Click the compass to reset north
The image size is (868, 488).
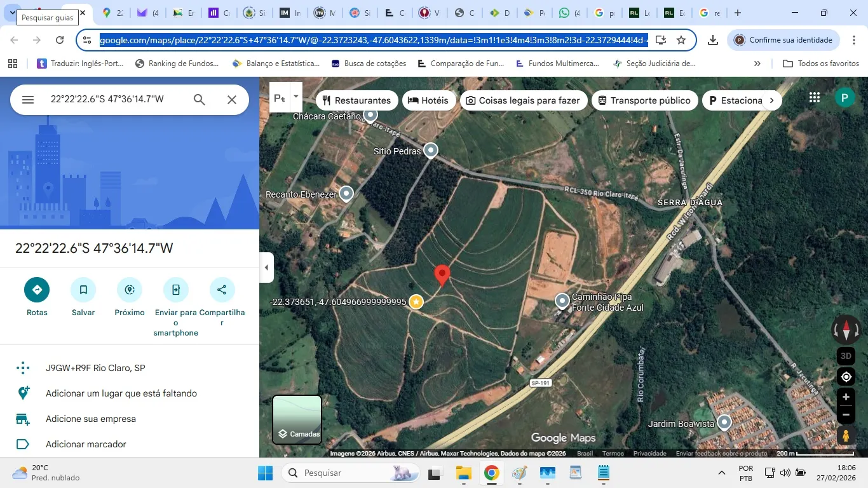(x=846, y=330)
